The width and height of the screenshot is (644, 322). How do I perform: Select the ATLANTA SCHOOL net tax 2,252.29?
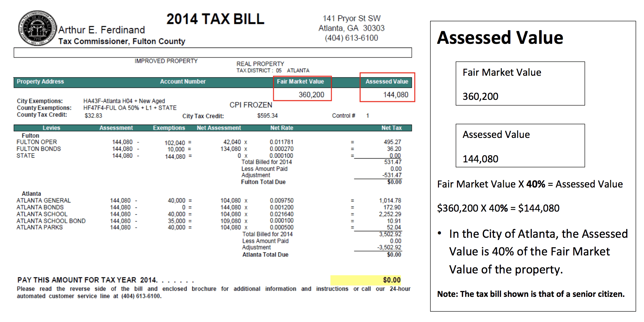(x=390, y=214)
